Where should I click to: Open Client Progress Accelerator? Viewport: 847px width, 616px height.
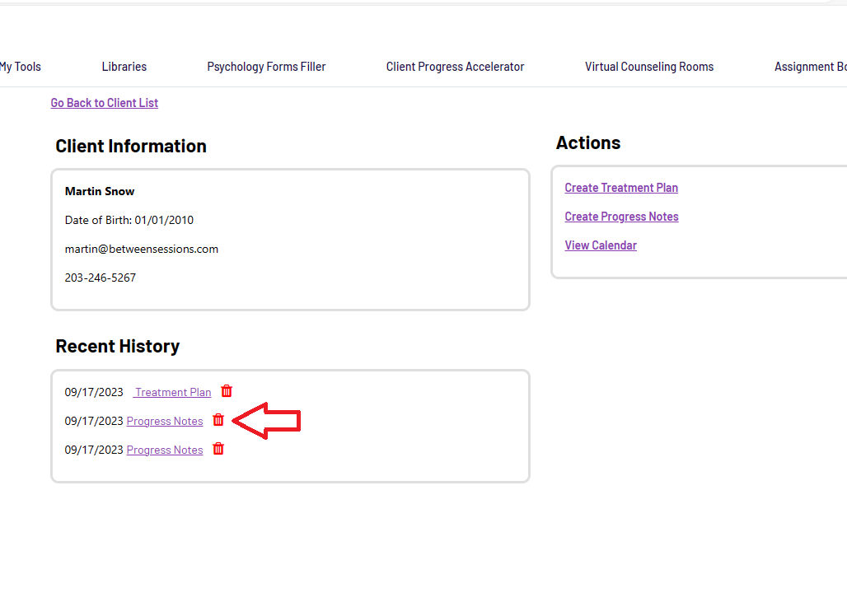coord(455,67)
